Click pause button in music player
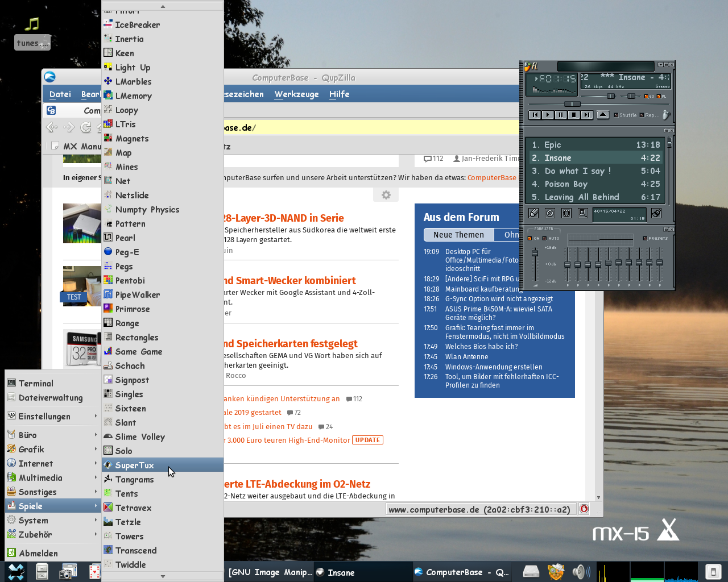This screenshot has height=582, width=728. click(x=561, y=115)
